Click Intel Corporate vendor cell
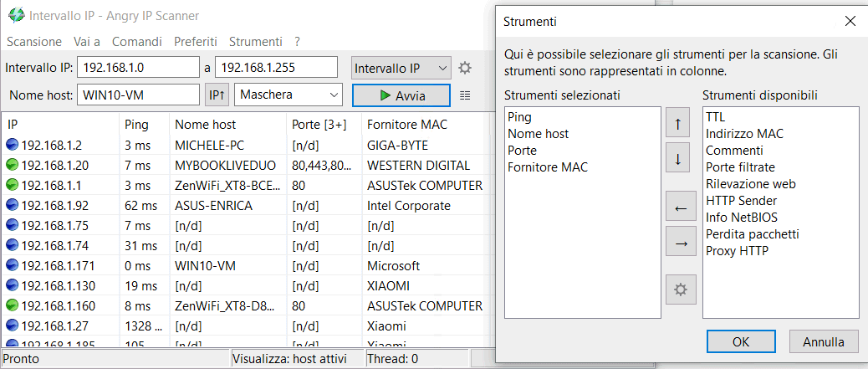The width and height of the screenshot is (868, 369). click(409, 206)
